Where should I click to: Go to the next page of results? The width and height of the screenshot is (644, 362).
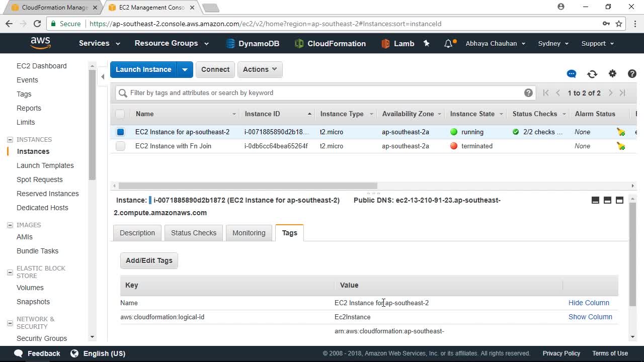(x=610, y=93)
